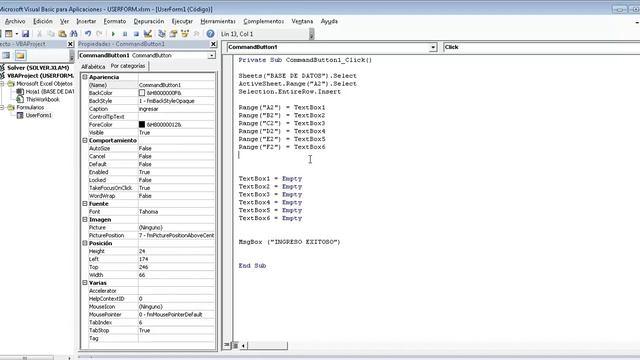The image size is (640, 360).
Task: Open the Depuración menu
Action: 149,21
